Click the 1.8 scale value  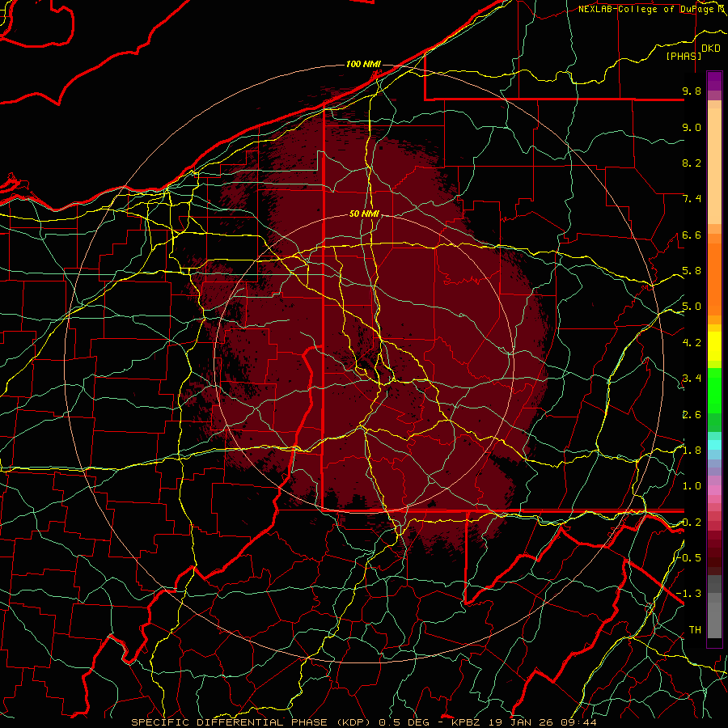click(x=692, y=451)
